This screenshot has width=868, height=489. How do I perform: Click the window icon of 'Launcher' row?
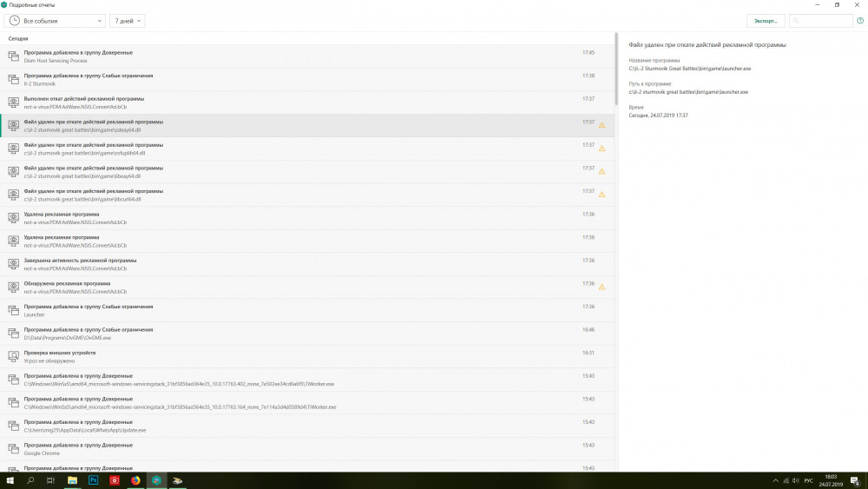(x=13, y=310)
